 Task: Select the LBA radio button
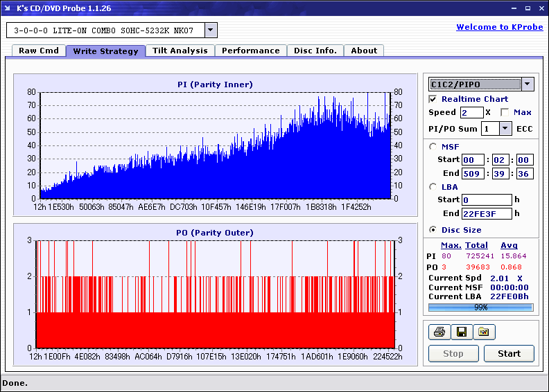pyautogui.click(x=433, y=187)
